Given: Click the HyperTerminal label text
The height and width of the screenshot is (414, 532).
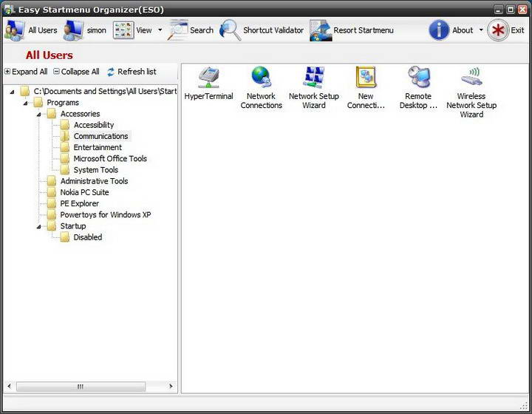Looking at the screenshot, I should [208, 96].
